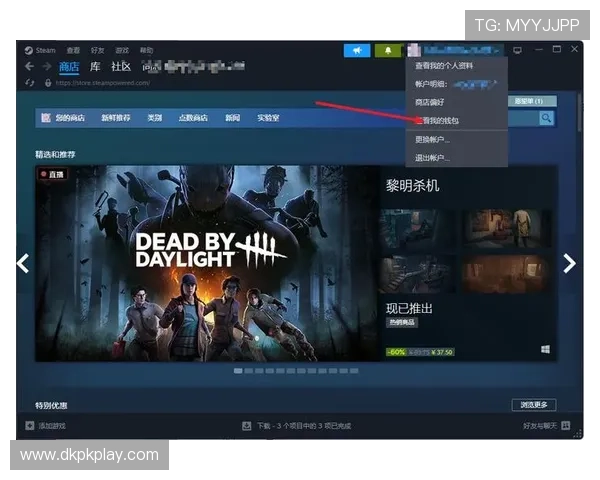Click the store search magnifier icon
This screenshot has width=600, height=480.
coord(546,118)
